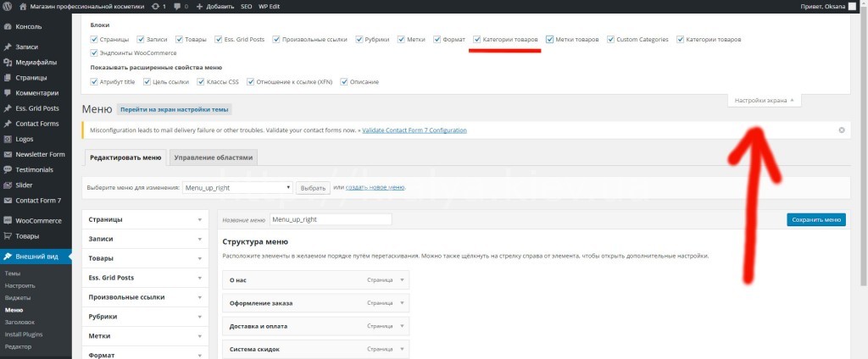Open the comments bubble in admin bar

pos(178,7)
